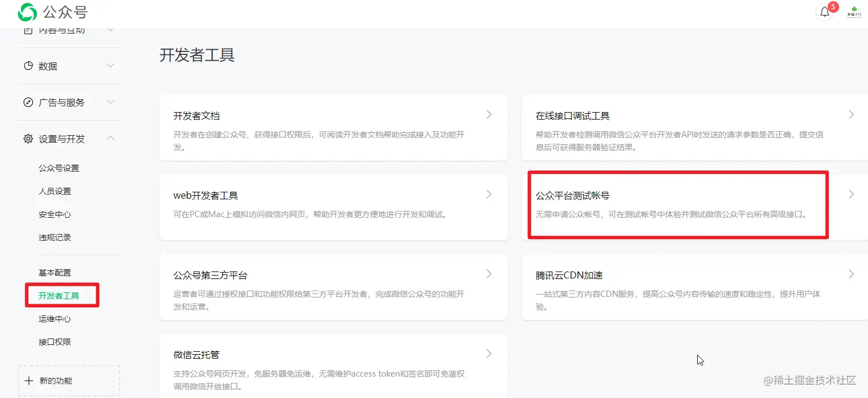This screenshot has height=398, width=868.
Task: Click the web开发者工具 description text
Action: click(x=310, y=214)
